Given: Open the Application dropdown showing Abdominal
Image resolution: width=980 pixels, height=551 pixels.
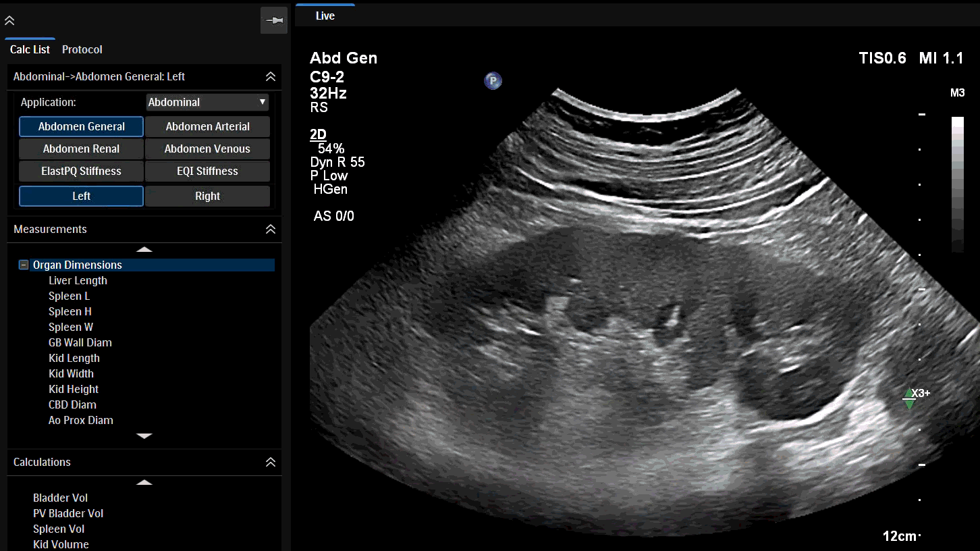Looking at the screenshot, I should click(x=207, y=102).
